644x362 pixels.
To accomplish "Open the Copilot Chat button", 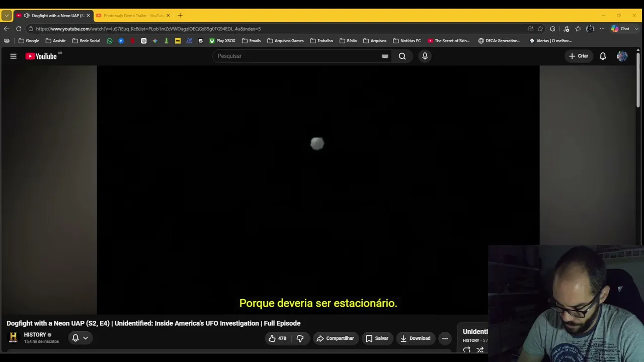I will pos(620,29).
